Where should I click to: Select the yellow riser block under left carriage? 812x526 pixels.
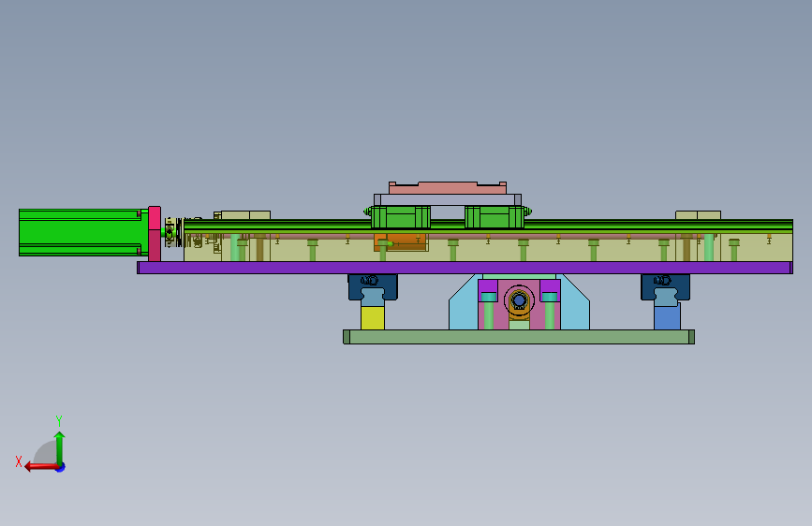pos(373,318)
